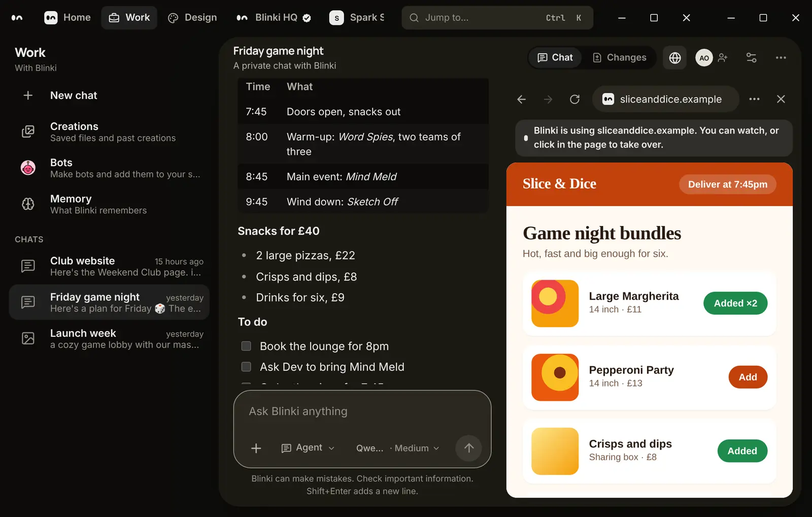Open Memory brain icon
The height and width of the screenshot is (517, 812).
coord(28,204)
